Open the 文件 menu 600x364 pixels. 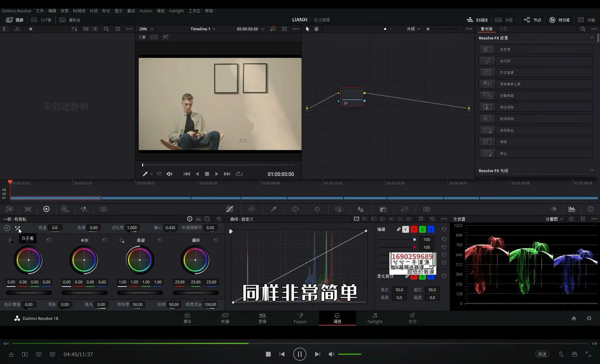click(x=40, y=11)
